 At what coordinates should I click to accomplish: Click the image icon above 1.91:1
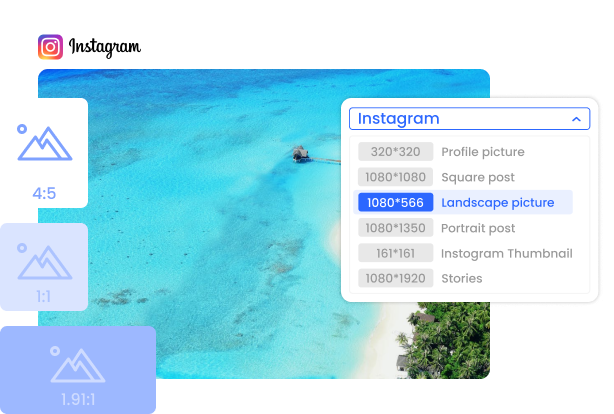78,364
